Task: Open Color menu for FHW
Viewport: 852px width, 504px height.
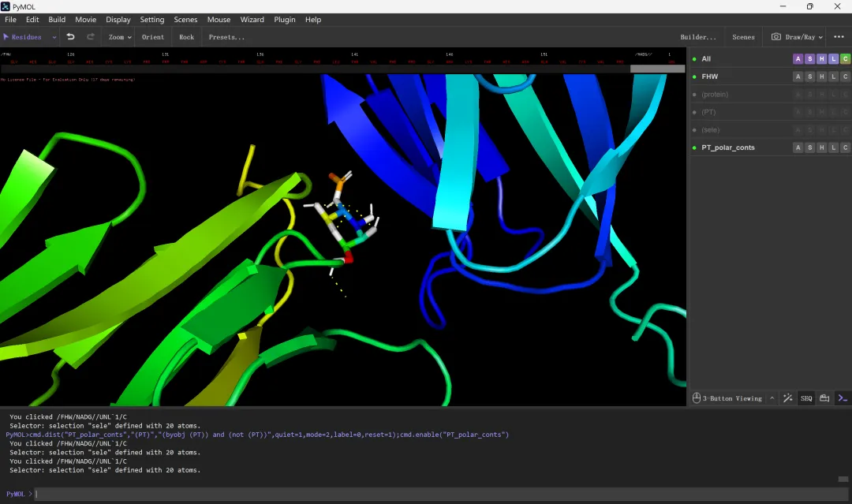Action: pos(845,77)
